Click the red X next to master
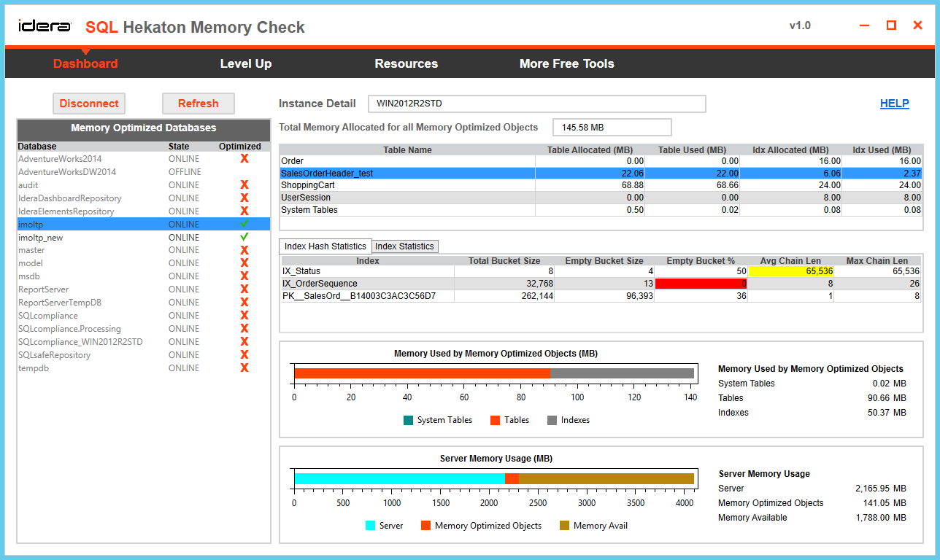 coord(244,250)
